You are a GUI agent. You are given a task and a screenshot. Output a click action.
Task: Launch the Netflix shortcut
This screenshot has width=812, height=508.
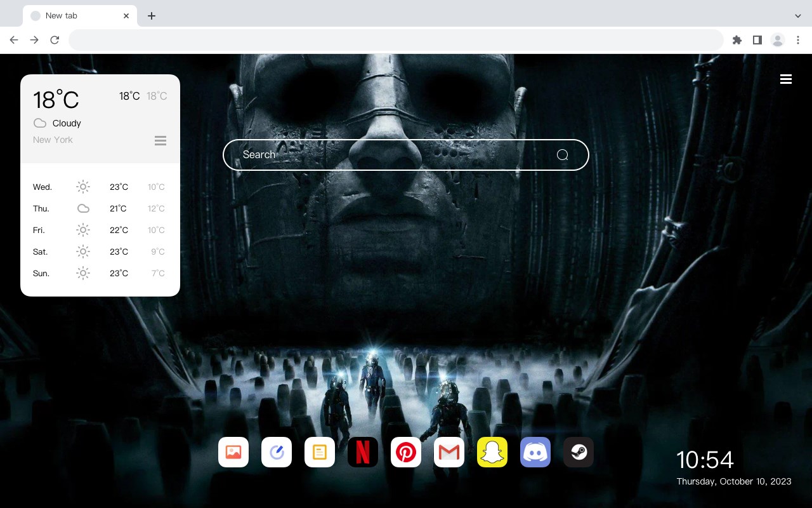click(363, 452)
